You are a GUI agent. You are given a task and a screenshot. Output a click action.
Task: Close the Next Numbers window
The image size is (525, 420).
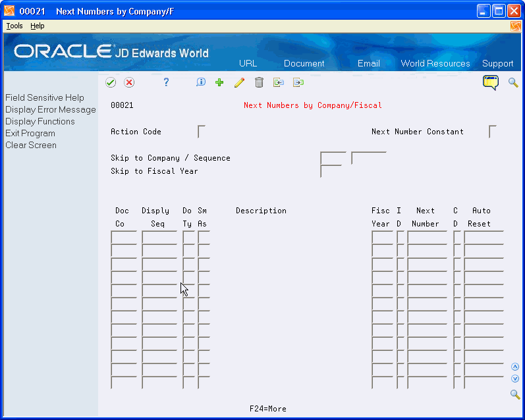(x=514, y=11)
